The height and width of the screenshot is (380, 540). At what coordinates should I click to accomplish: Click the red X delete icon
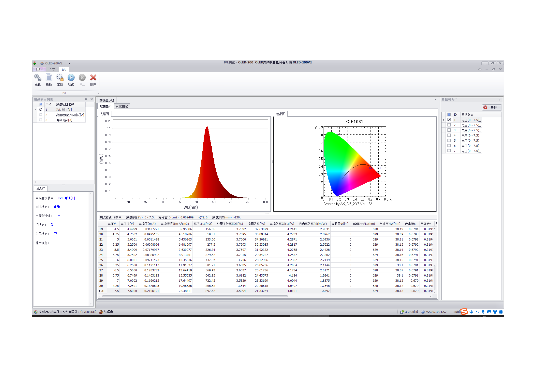coord(93,78)
